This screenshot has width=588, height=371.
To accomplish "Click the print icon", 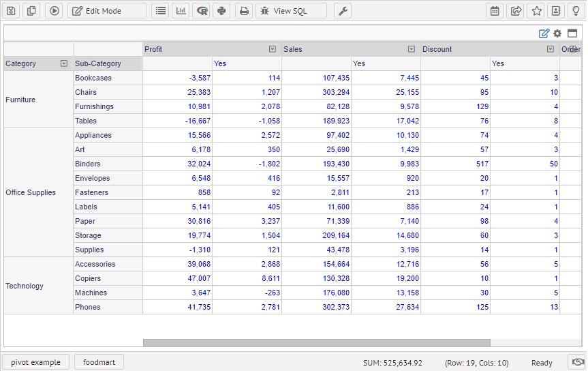I will (x=244, y=11).
